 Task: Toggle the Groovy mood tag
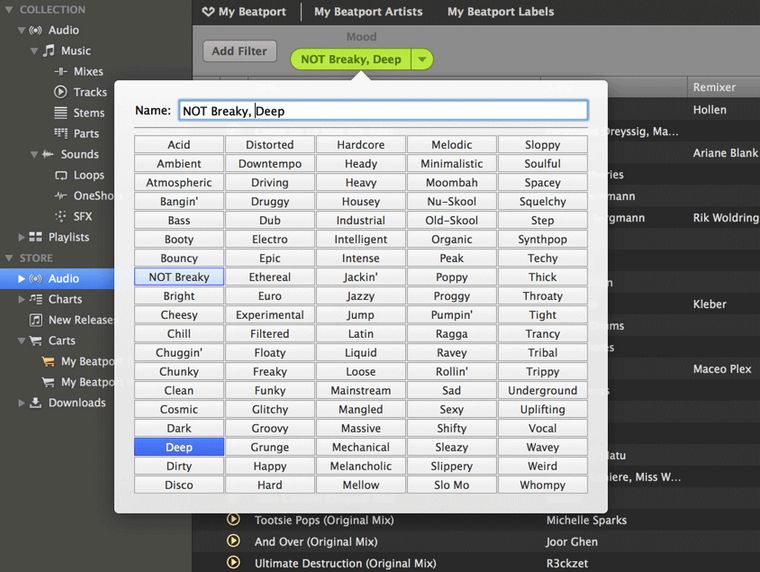[x=270, y=428]
